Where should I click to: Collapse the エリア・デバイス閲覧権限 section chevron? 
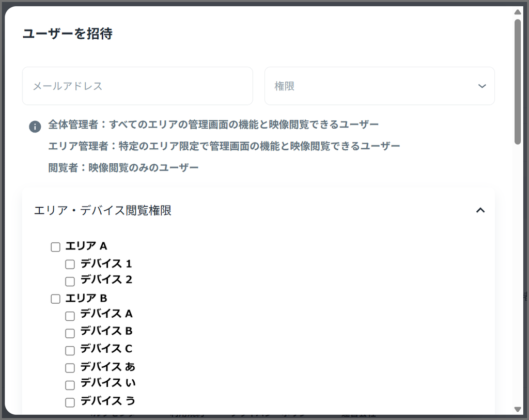coord(480,210)
